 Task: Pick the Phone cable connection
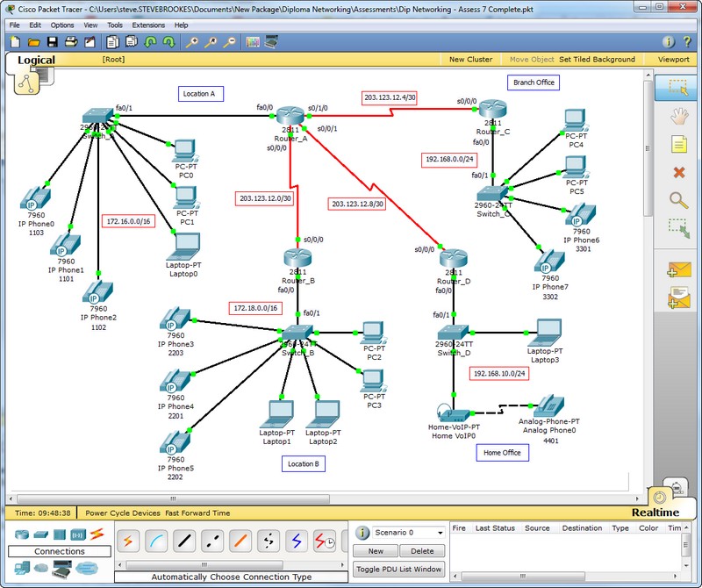coord(269,541)
